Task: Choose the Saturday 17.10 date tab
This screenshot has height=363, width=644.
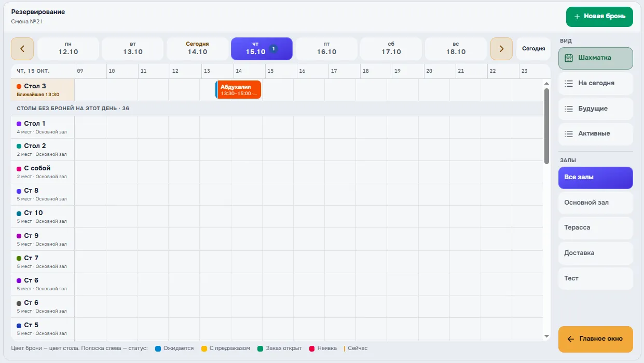Action: point(391,49)
